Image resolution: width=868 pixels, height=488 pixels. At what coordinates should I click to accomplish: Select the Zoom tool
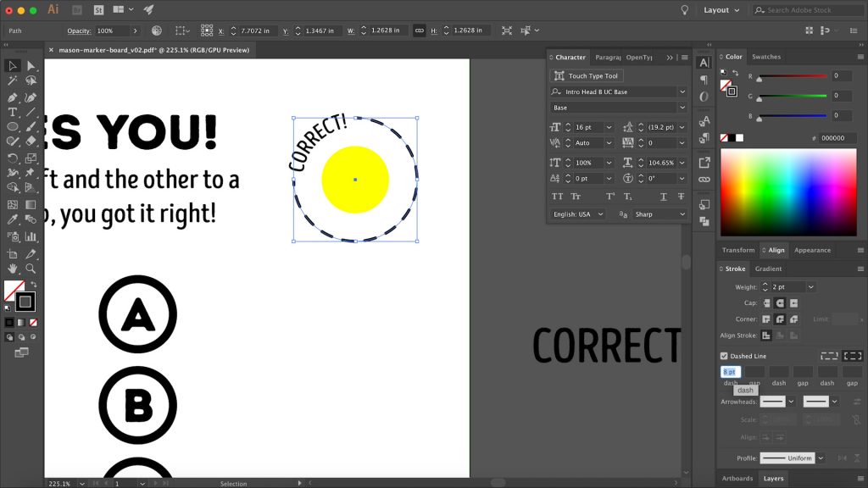[x=31, y=269]
